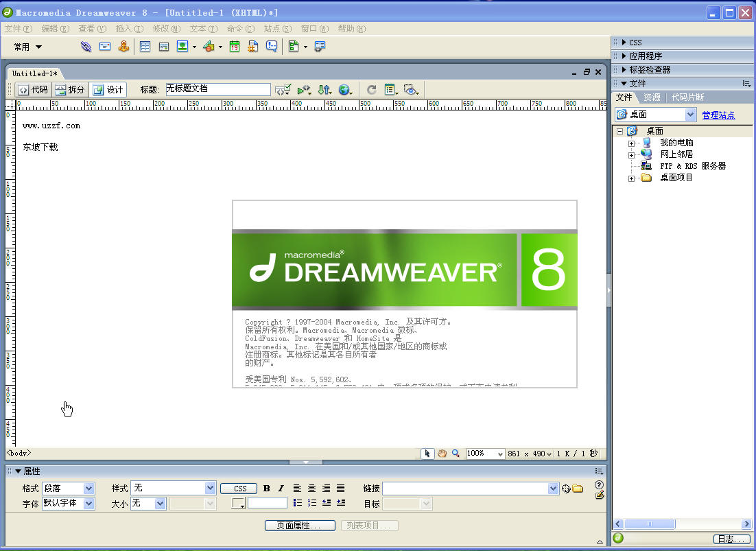Screen dimensions: 756x551
Task: Click the 页面属性... button
Action: click(x=300, y=526)
